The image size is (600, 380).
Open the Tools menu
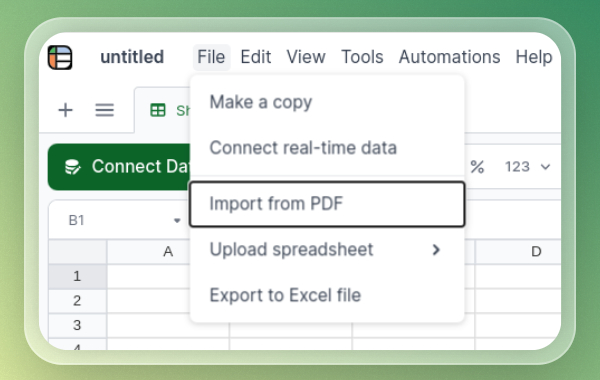[x=362, y=57]
